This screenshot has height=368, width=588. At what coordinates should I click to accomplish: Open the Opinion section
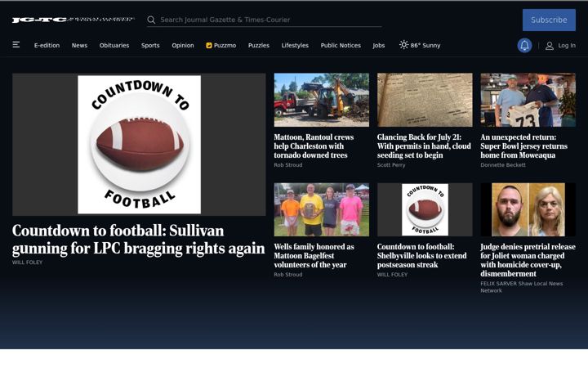pyautogui.click(x=183, y=46)
